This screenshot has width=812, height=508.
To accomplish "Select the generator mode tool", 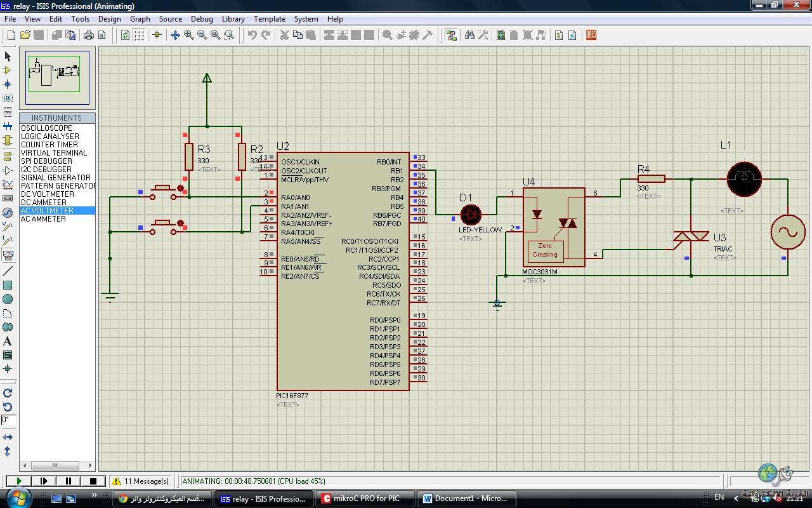I will tap(8, 212).
